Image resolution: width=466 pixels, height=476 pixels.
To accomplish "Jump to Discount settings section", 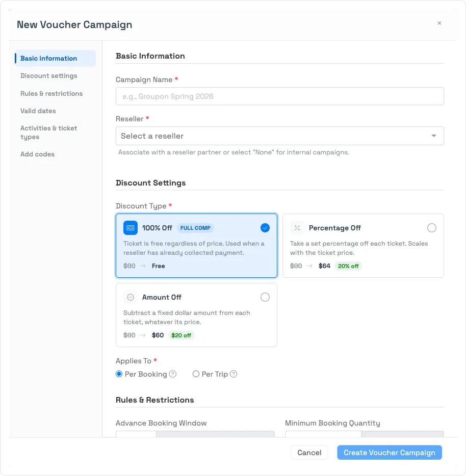I will click(x=48, y=75).
